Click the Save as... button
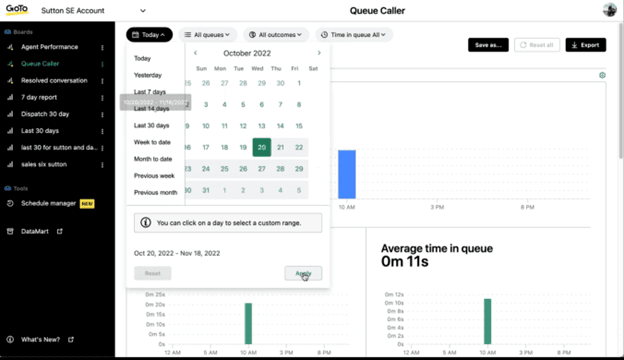 point(488,45)
